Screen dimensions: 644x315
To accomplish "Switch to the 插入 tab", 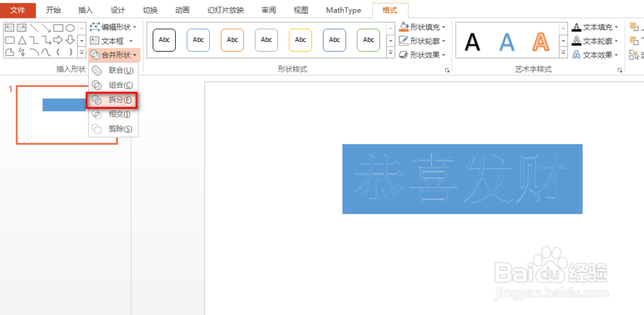I will click(x=86, y=10).
